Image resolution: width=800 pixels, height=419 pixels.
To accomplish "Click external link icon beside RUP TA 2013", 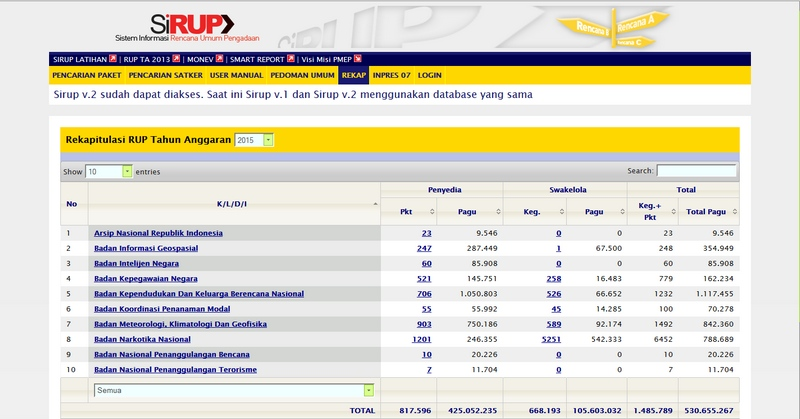I will click(x=176, y=59).
